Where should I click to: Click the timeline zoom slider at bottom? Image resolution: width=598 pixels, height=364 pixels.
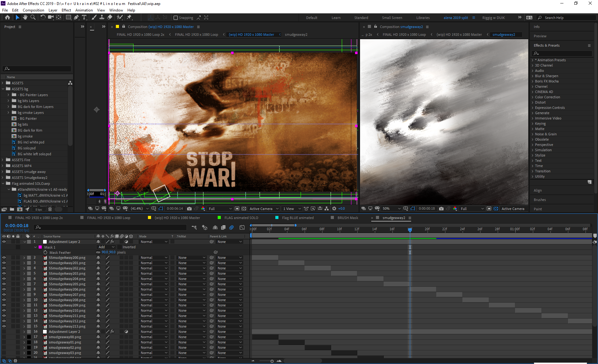pos(272,361)
